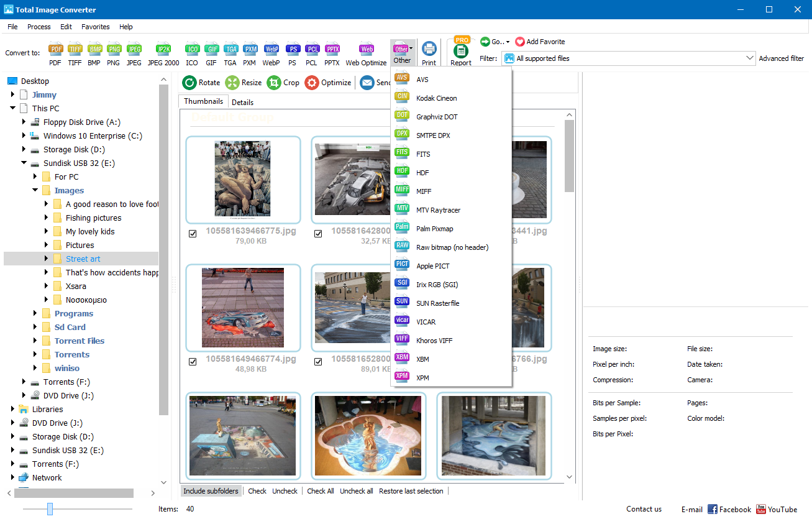Click the Print icon
Screen dimensions: 812x519
429,54
